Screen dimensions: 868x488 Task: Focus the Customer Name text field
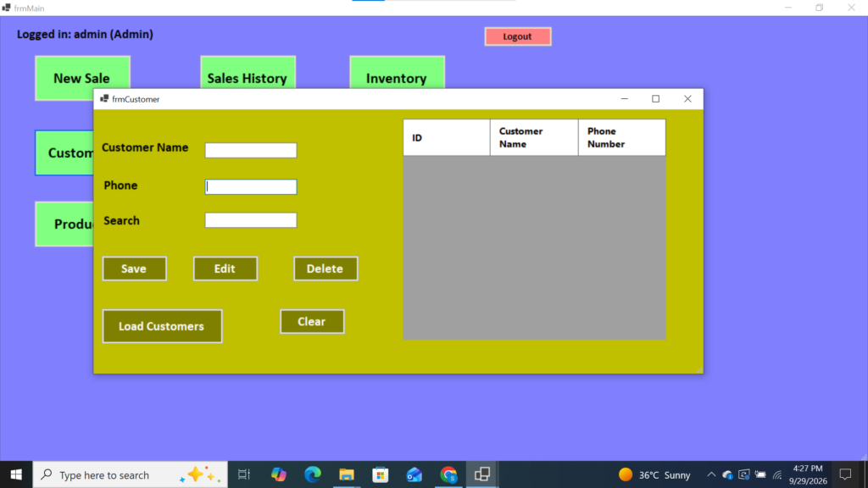click(x=251, y=150)
